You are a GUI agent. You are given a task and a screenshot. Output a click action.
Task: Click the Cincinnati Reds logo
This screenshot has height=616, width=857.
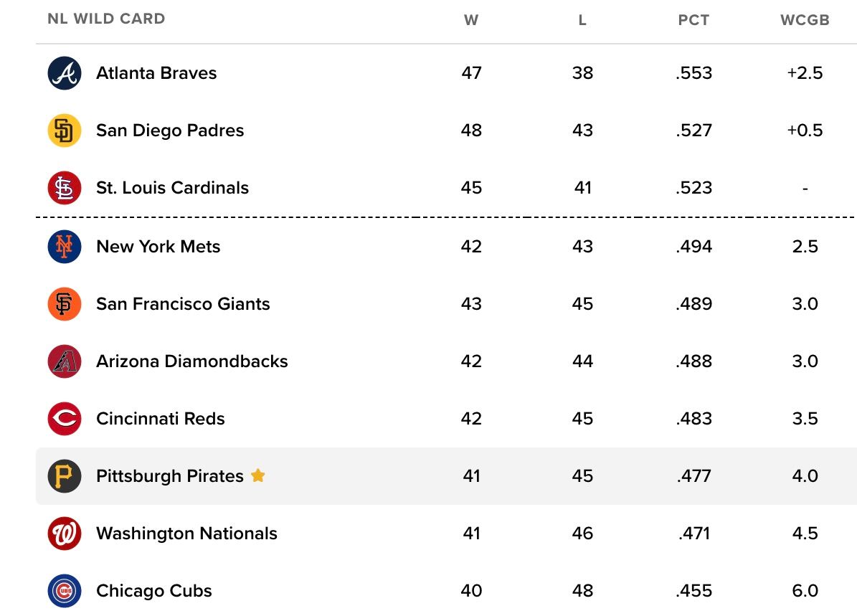click(x=65, y=419)
